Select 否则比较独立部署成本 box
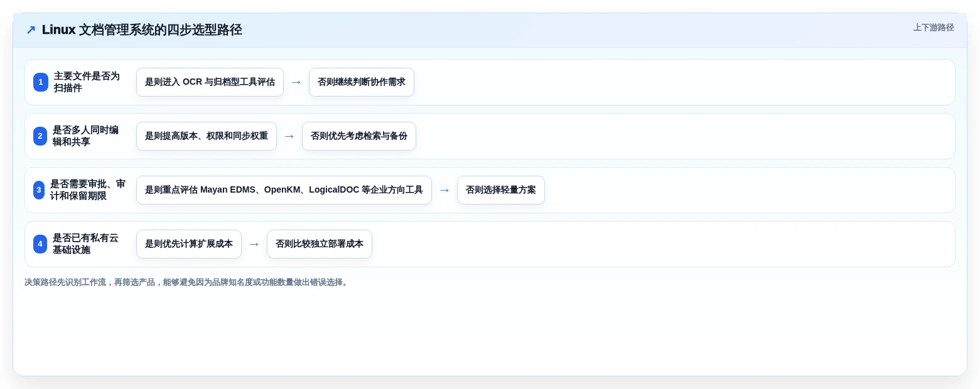This screenshot has height=389, width=980. click(320, 244)
